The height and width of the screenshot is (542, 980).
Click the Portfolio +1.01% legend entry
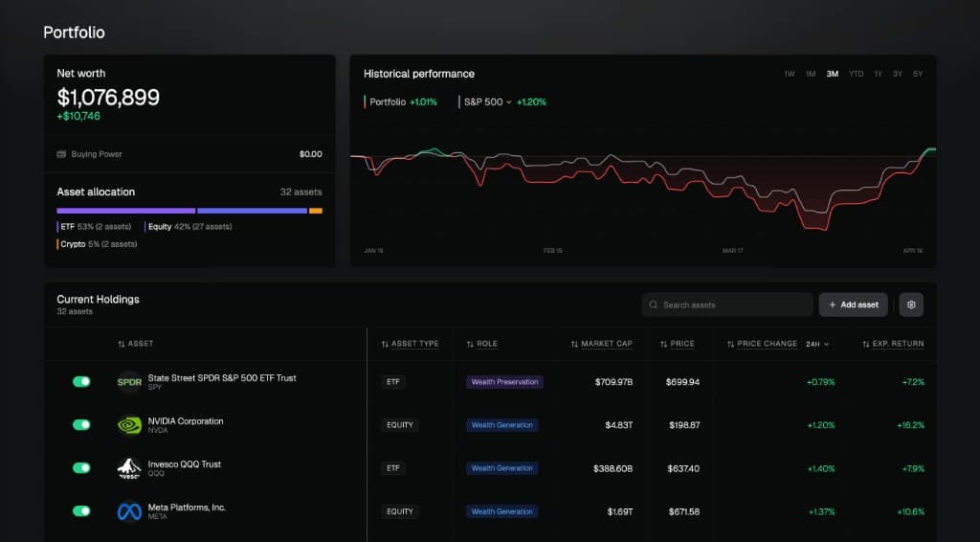[x=401, y=102]
